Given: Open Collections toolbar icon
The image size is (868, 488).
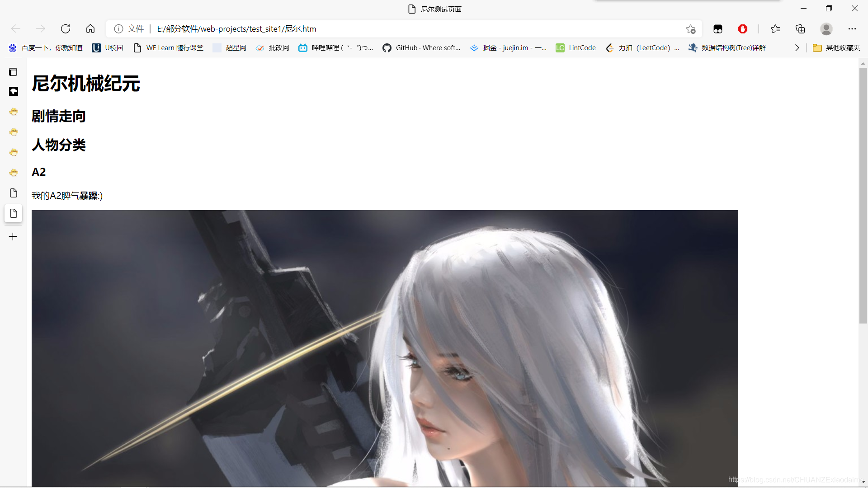Looking at the screenshot, I should point(800,29).
